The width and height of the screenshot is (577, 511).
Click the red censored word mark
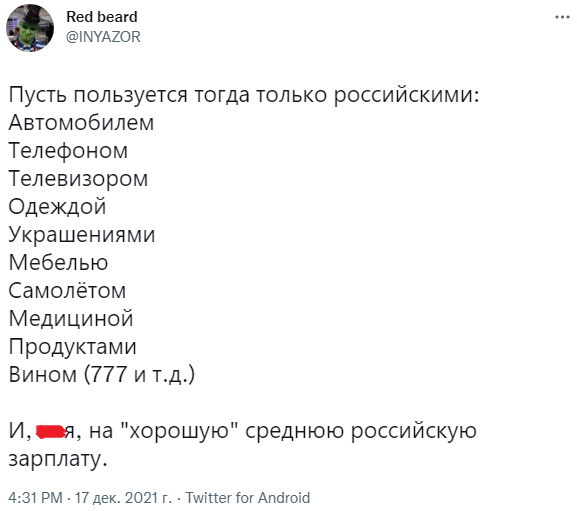pos(50,432)
